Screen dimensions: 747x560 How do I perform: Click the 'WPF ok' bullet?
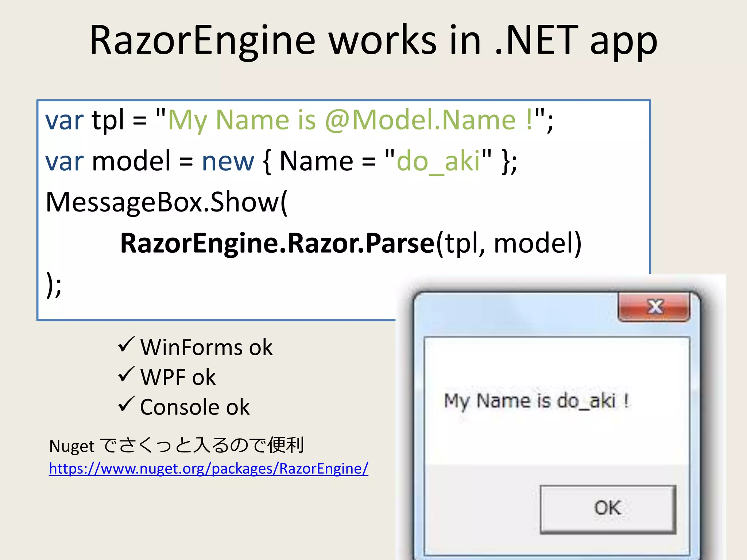tap(167, 377)
